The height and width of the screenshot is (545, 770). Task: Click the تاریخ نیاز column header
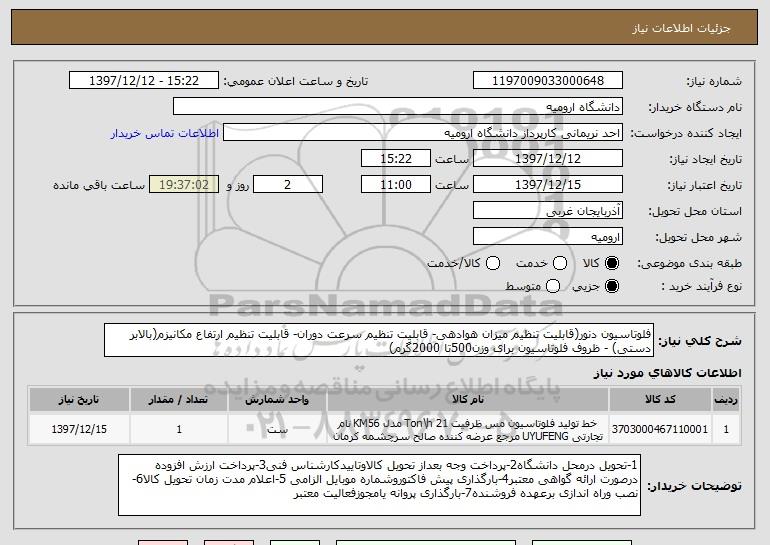coord(79,400)
